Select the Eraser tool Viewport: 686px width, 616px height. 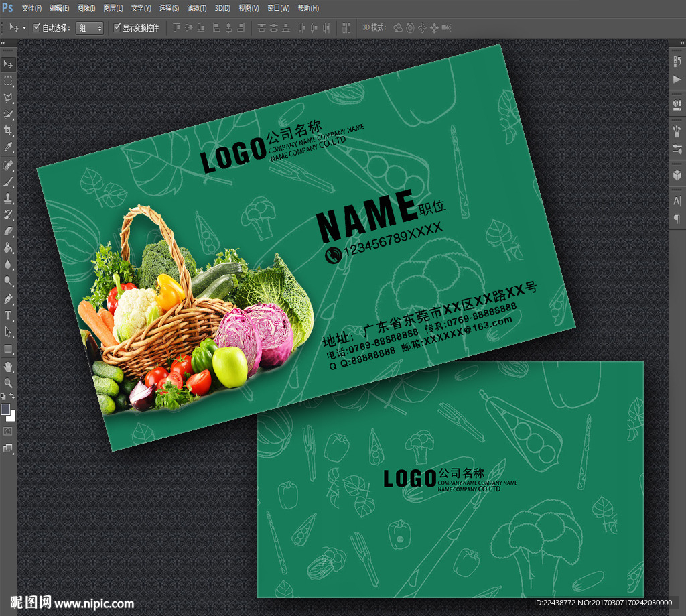tap(8, 232)
